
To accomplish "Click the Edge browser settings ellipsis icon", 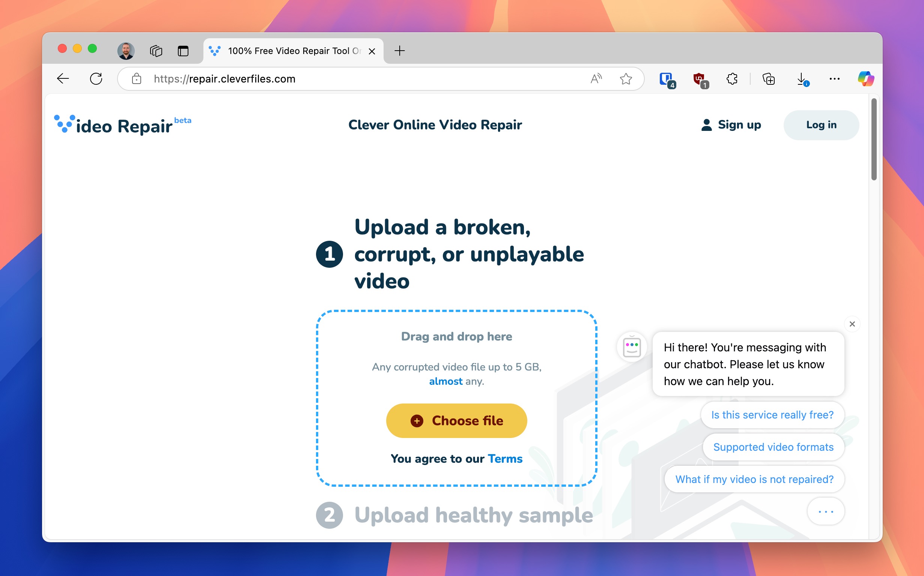I will click(834, 78).
